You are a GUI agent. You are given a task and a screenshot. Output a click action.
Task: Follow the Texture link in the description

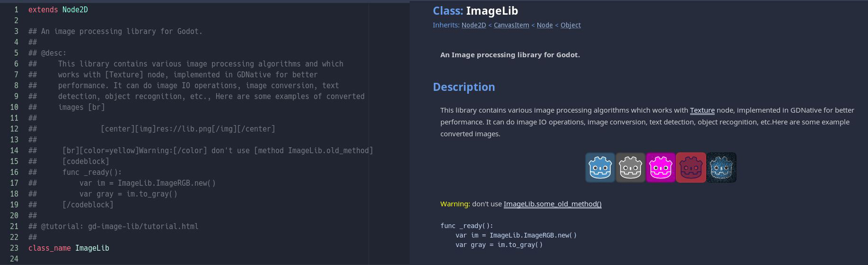click(702, 110)
